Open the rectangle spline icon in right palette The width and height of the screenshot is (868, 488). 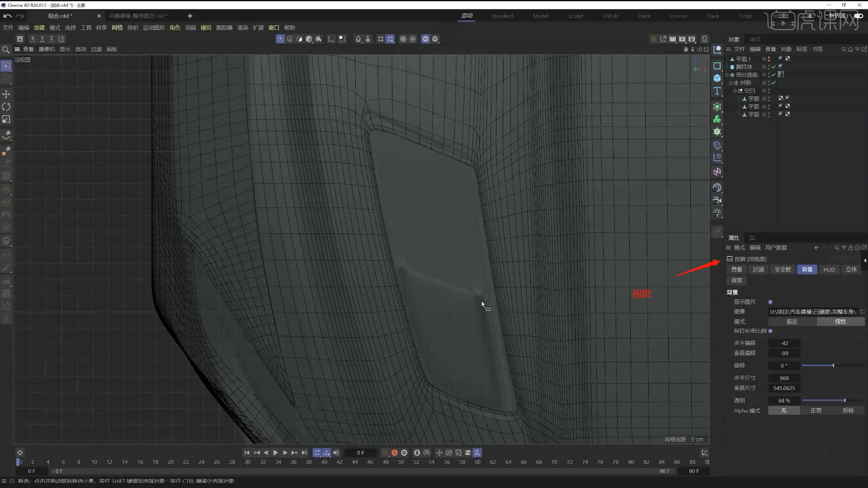[x=717, y=66]
